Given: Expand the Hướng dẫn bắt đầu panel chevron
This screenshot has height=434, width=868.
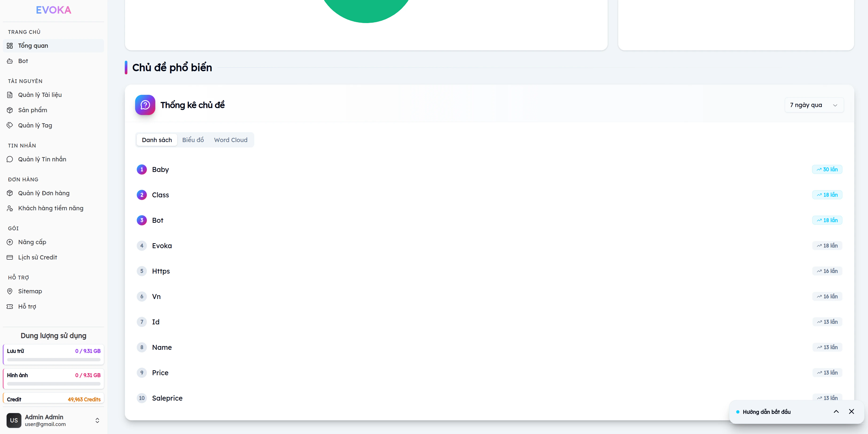Looking at the screenshot, I should [836, 411].
